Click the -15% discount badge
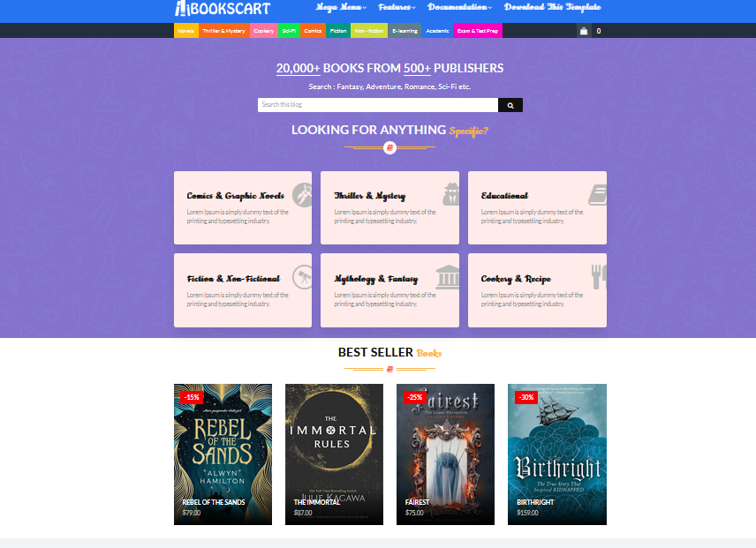The image size is (756, 548). pos(192,397)
